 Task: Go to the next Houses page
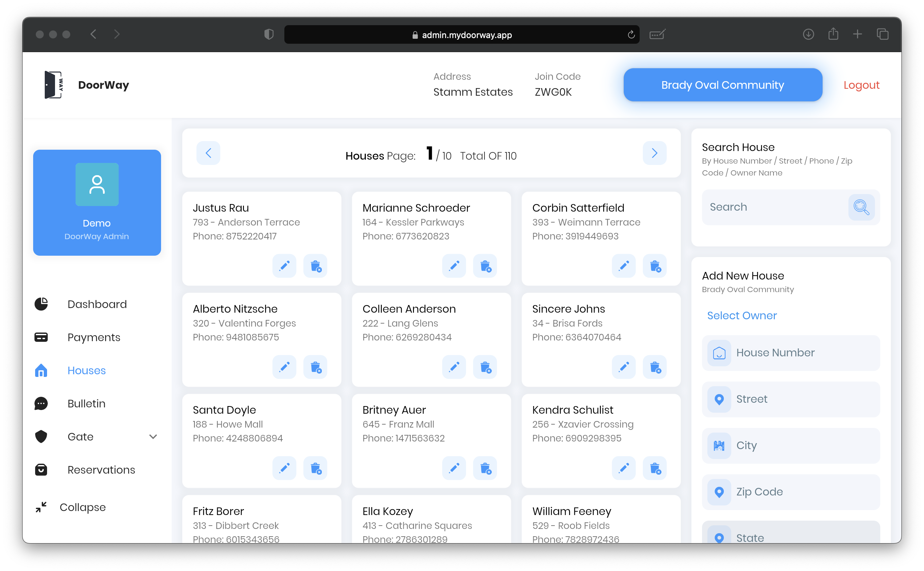654,153
